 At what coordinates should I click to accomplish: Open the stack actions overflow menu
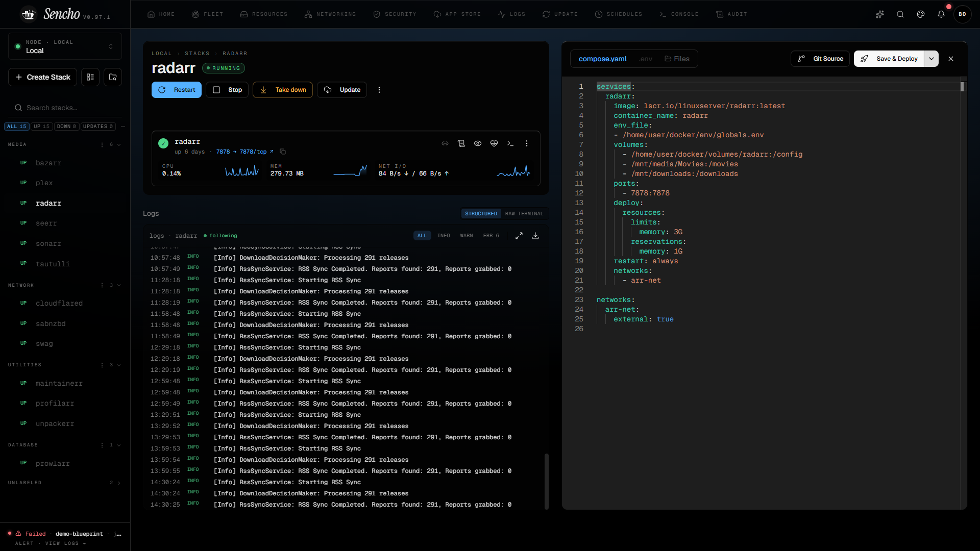pyautogui.click(x=379, y=90)
